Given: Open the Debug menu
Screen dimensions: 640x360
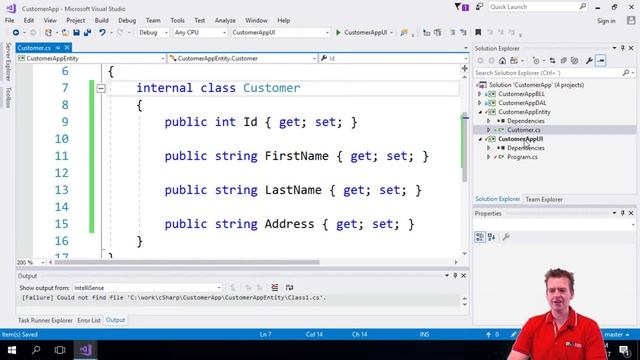Looking at the screenshot, I should [x=127, y=20].
